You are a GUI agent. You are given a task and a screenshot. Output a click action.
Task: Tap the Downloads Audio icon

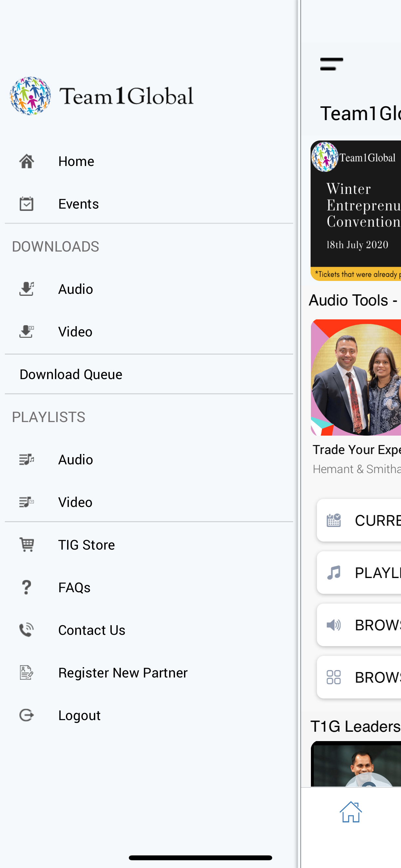point(26,289)
